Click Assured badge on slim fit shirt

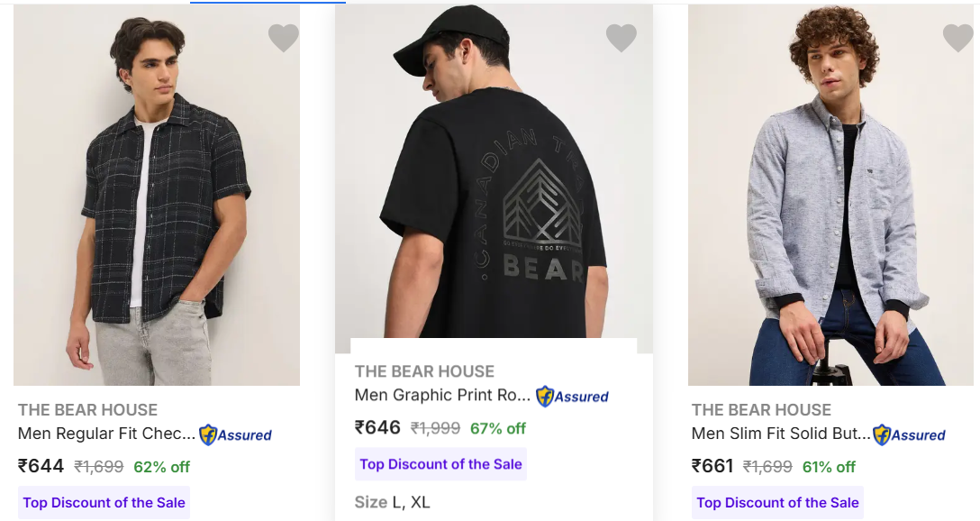coord(910,434)
